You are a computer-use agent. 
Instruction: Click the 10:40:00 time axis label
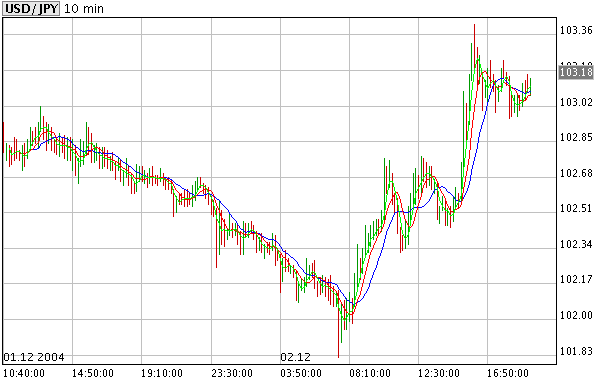coord(24,373)
